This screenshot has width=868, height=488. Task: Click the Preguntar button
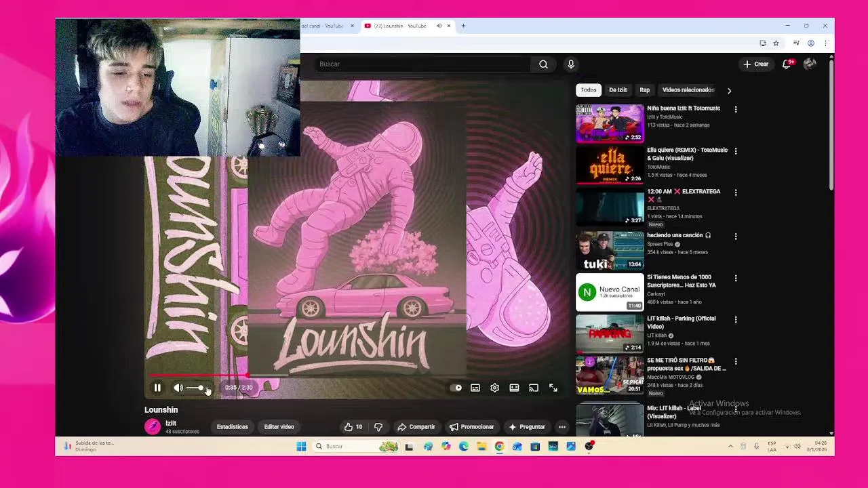[527, 427]
